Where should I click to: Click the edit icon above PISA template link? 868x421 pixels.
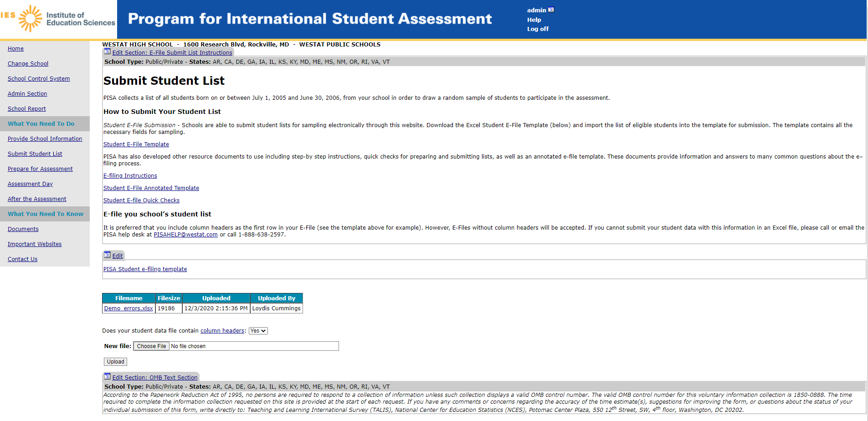click(x=108, y=255)
